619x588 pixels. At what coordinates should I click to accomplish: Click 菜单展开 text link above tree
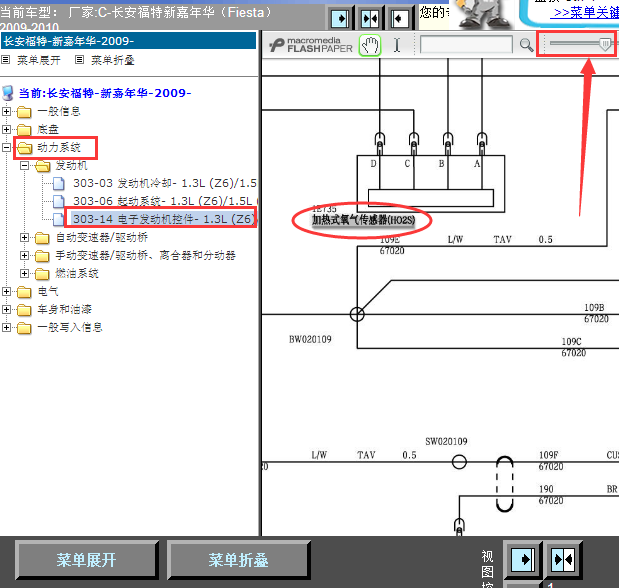coord(39,60)
